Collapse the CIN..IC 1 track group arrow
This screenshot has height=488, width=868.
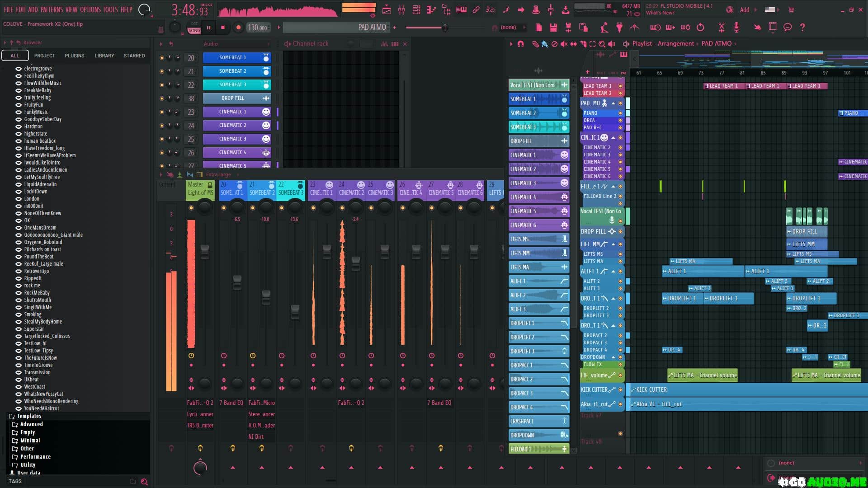click(x=613, y=137)
